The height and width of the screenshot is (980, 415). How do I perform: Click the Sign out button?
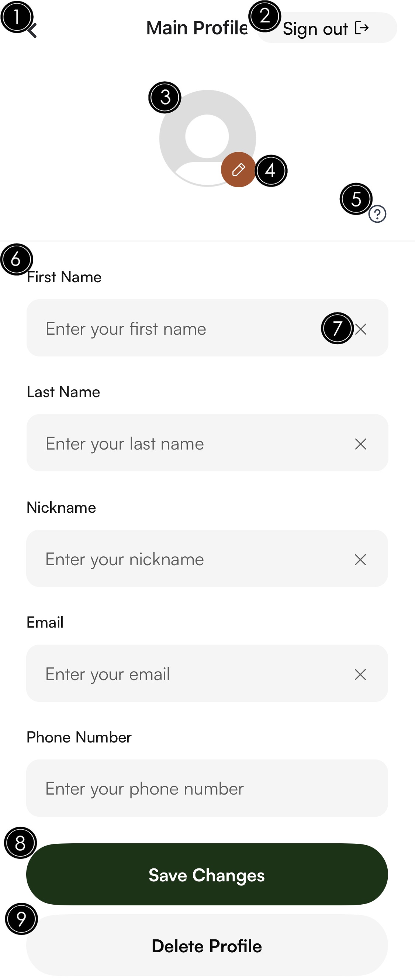(327, 28)
